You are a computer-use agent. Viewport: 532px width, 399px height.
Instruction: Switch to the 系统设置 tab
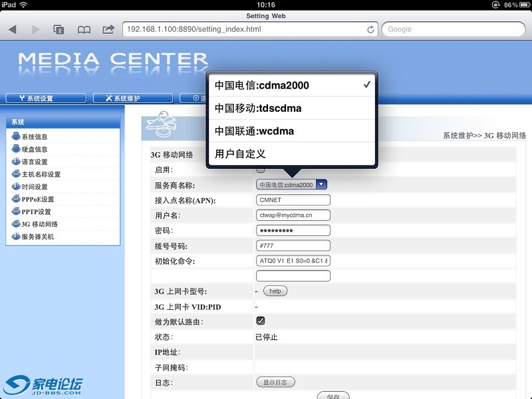pyautogui.click(x=46, y=98)
